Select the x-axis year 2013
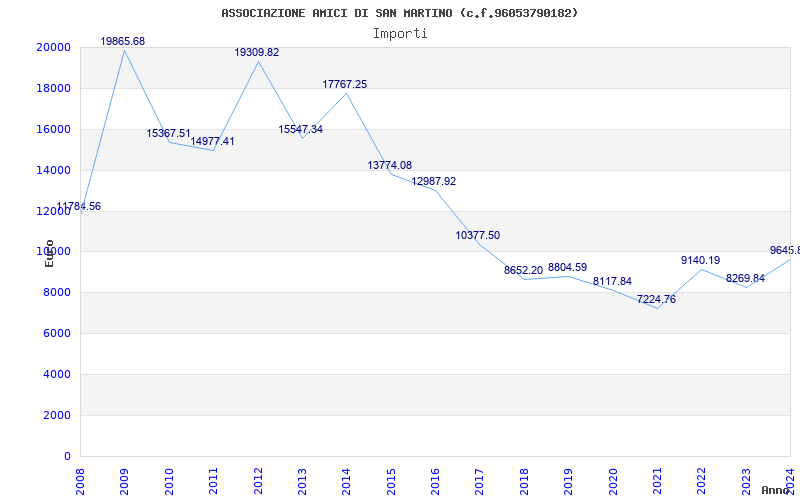Image resolution: width=800 pixels, height=500 pixels. pos(302,481)
